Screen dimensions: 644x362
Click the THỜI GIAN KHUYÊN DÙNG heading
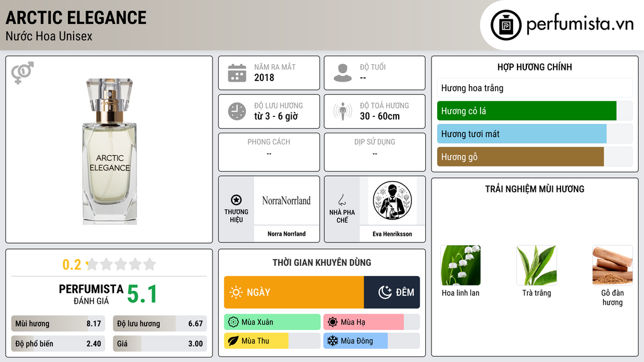point(322,263)
